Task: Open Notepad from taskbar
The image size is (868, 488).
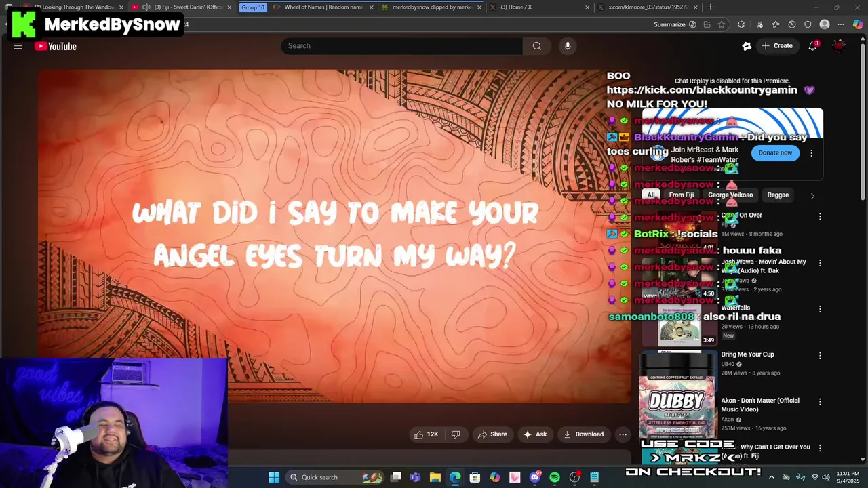Action: click(594, 477)
